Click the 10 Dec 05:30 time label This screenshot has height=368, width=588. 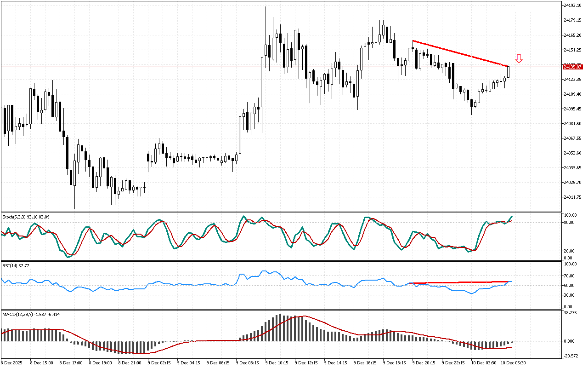[513, 362]
